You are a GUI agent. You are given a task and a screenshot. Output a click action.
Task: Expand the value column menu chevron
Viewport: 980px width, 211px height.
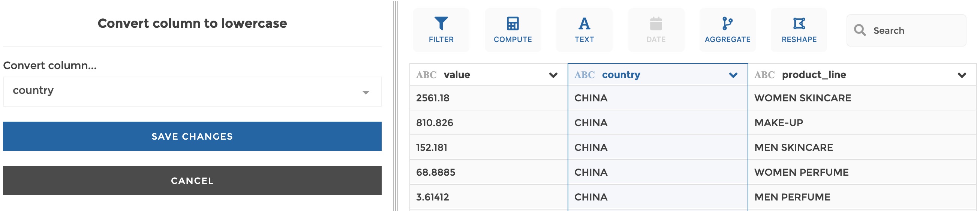(553, 75)
